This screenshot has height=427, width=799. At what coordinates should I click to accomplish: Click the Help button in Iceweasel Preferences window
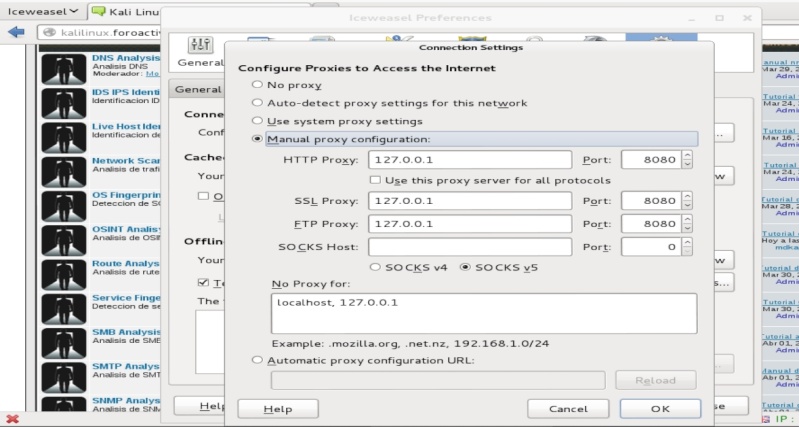pos(200,406)
